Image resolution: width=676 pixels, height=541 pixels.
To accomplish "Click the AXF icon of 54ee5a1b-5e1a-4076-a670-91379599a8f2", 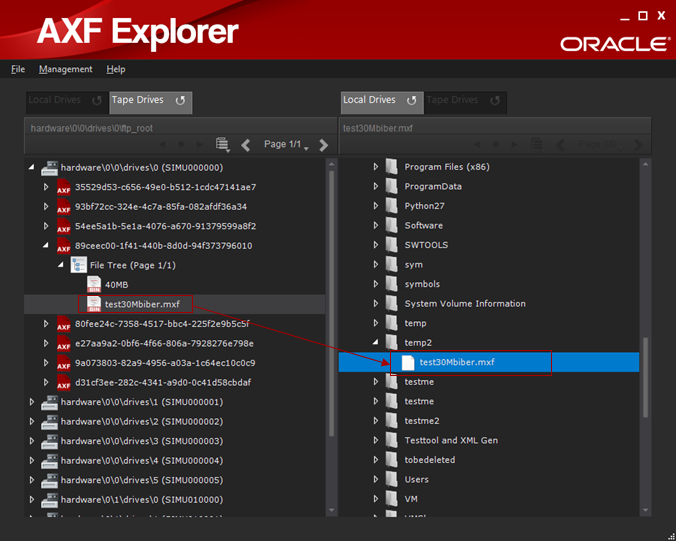I will (x=64, y=226).
